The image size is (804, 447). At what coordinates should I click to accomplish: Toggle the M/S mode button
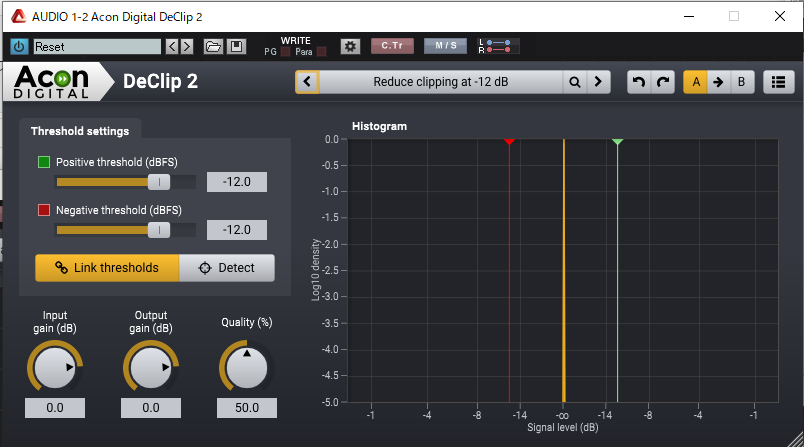pos(446,46)
